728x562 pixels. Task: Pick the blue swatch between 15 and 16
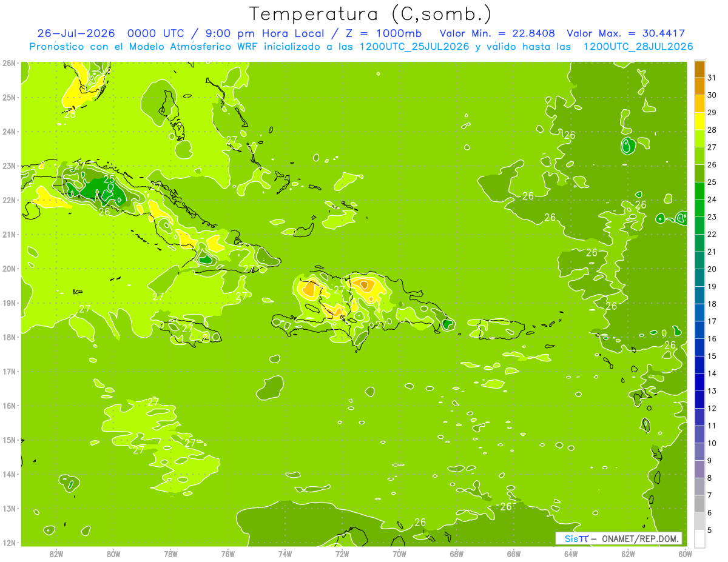click(699, 348)
